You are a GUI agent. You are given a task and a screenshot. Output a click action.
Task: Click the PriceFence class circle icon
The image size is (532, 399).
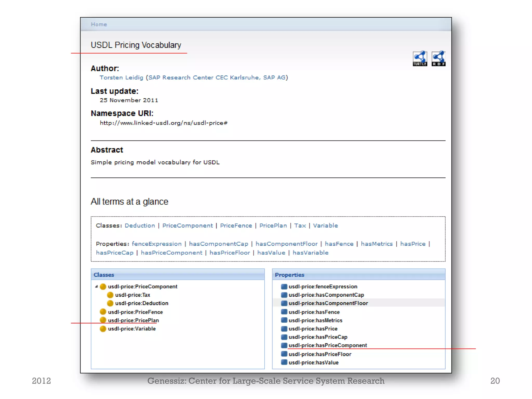103,312
